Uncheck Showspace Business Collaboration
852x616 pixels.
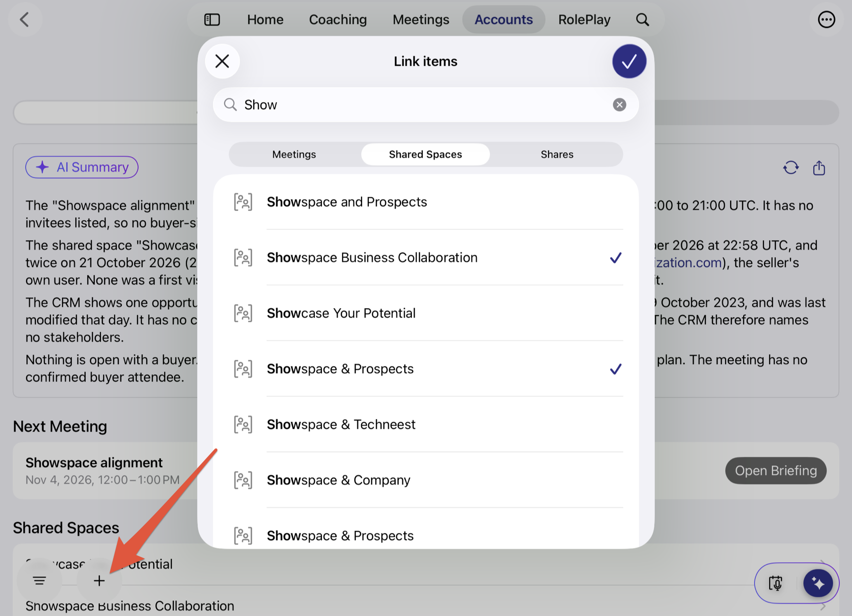[426, 258]
